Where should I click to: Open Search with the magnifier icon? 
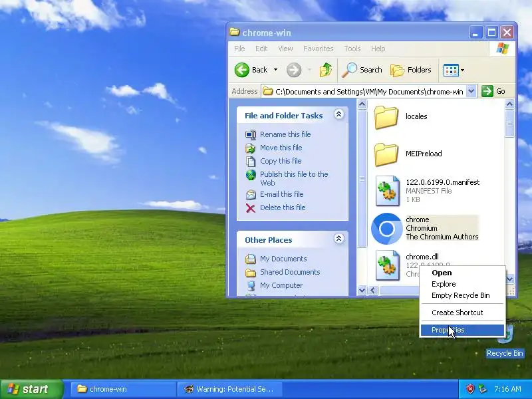click(x=362, y=70)
